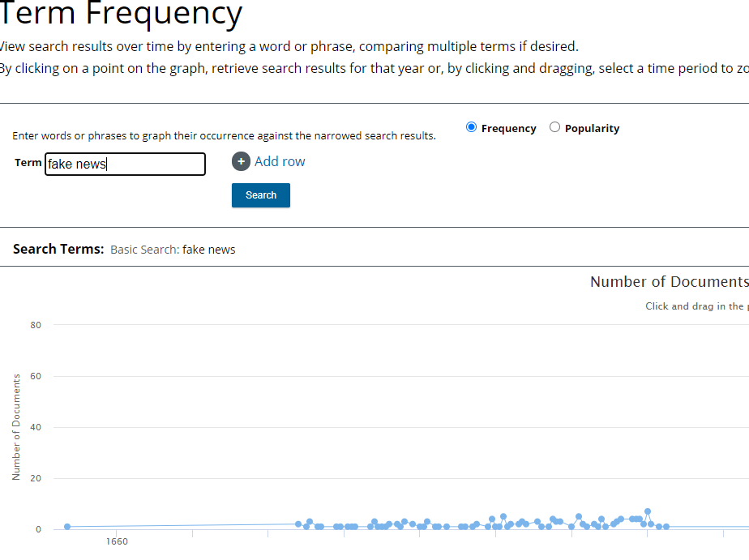Focus the Term input containing fake news

click(x=125, y=165)
